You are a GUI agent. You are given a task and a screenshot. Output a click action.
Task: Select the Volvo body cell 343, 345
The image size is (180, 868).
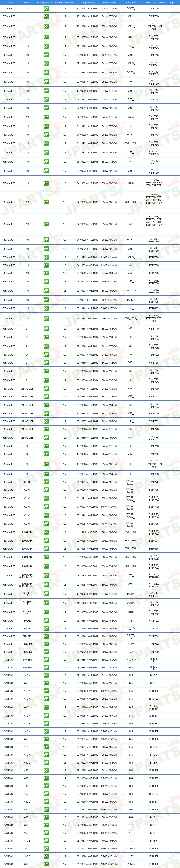131,660
